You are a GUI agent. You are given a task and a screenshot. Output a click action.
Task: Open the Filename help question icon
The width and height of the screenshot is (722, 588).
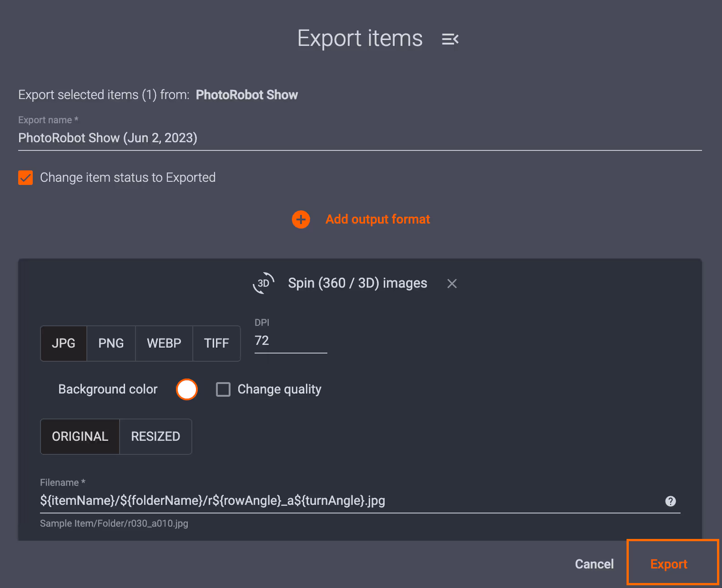coord(671,501)
